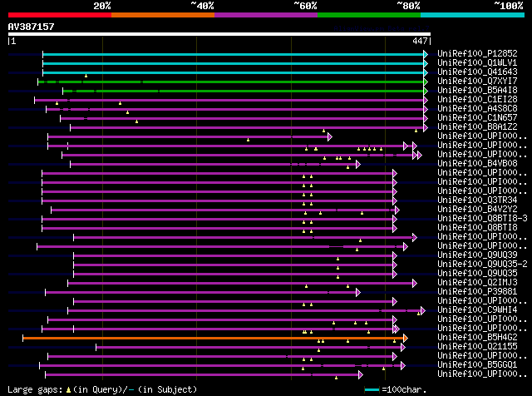Click the yellow gap marker under the C1N657 bar
The width and height of the screenshot is (532, 396).
tap(136, 121)
